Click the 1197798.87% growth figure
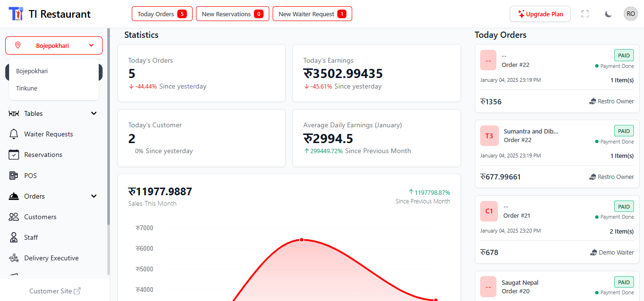The width and height of the screenshot is (644, 301). coord(429,192)
